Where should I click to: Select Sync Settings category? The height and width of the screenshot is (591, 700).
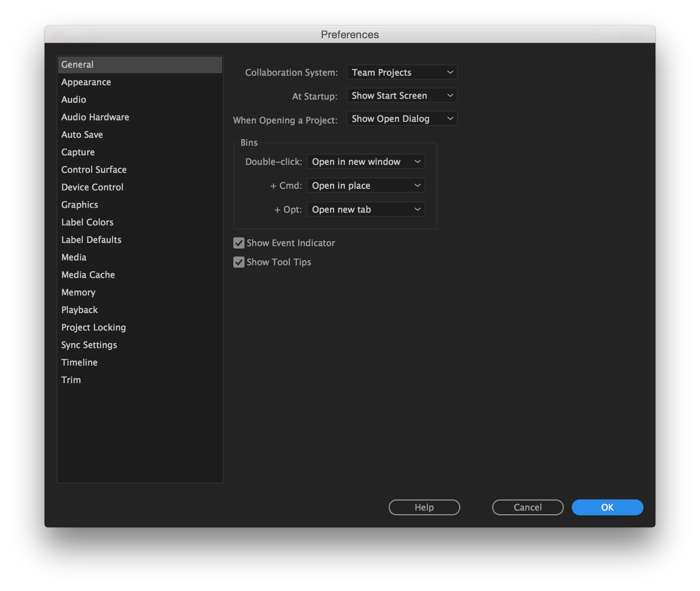point(140,345)
